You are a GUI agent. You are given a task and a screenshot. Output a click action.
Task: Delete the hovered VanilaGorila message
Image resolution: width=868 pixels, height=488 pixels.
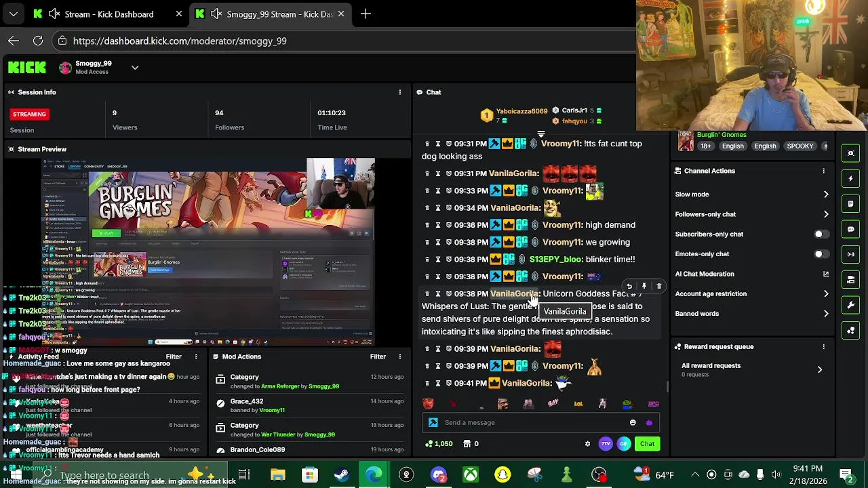pyautogui.click(x=659, y=286)
